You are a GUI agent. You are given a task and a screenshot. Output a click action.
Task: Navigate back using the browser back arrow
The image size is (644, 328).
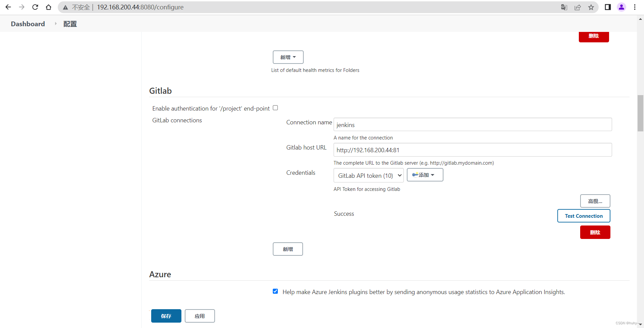point(8,7)
